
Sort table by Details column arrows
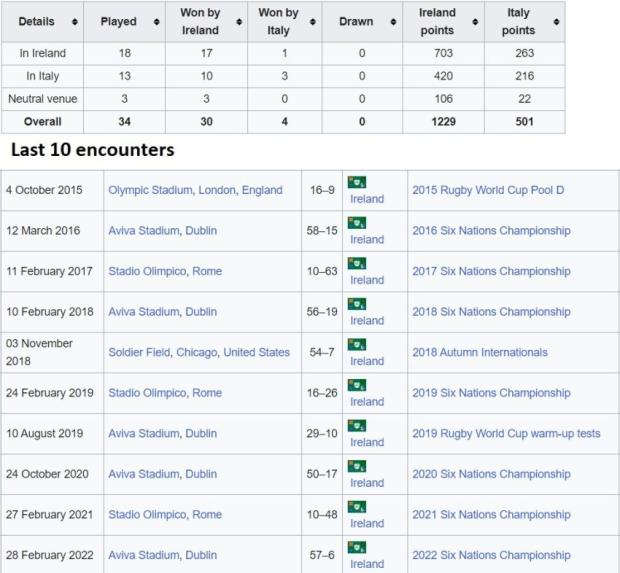point(75,22)
